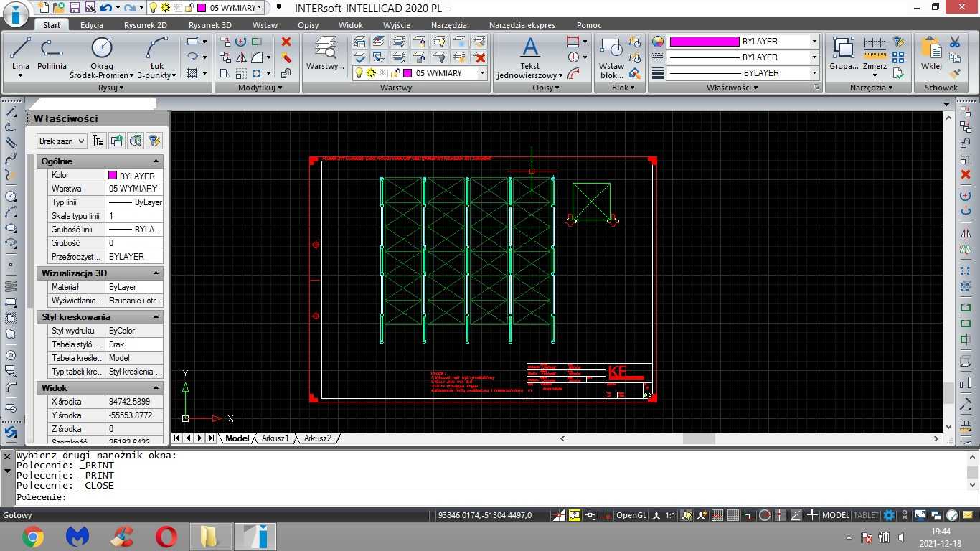Open the Brak zazn selection dropdown
Image resolution: width=980 pixels, height=551 pixels.
click(62, 141)
